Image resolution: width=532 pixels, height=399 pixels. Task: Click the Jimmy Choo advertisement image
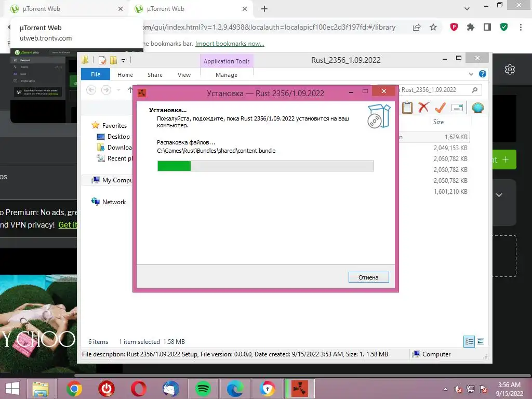38,324
